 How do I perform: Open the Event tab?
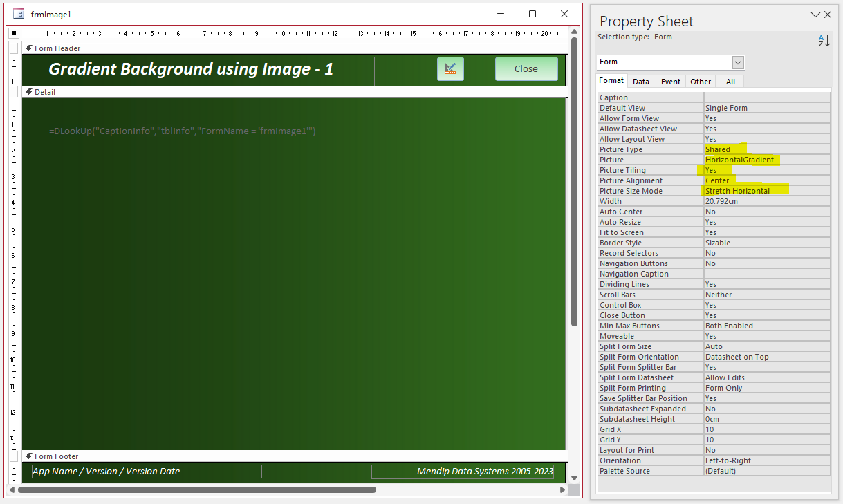click(671, 82)
